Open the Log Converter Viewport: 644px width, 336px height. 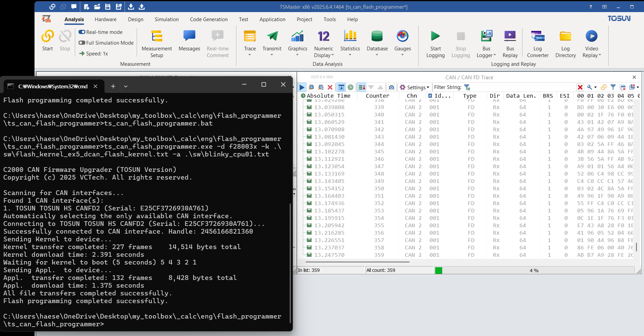(538, 44)
